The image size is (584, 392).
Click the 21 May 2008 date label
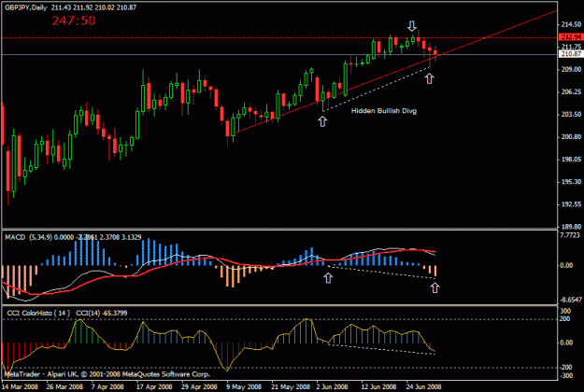point(291,386)
